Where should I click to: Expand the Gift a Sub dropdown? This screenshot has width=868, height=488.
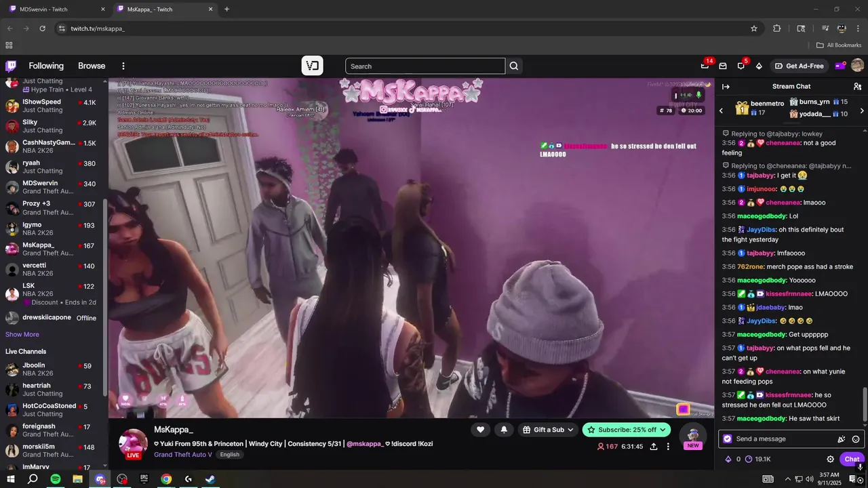coord(549,429)
